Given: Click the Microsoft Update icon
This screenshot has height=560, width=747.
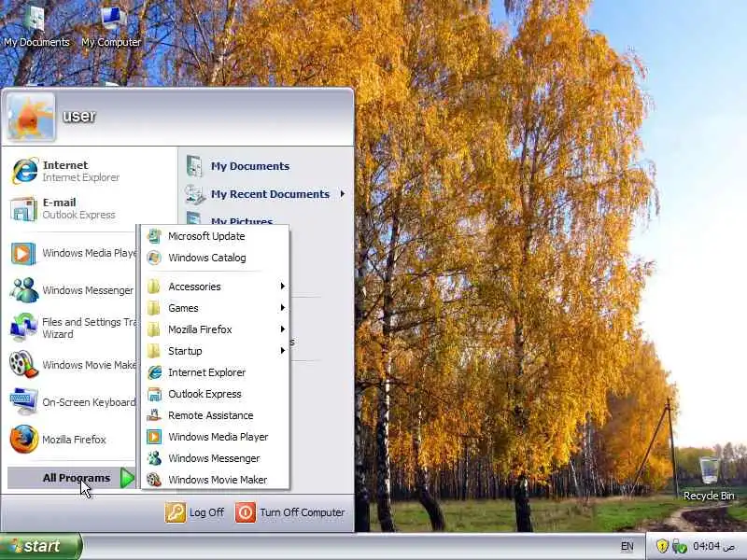Looking at the screenshot, I should (x=154, y=236).
